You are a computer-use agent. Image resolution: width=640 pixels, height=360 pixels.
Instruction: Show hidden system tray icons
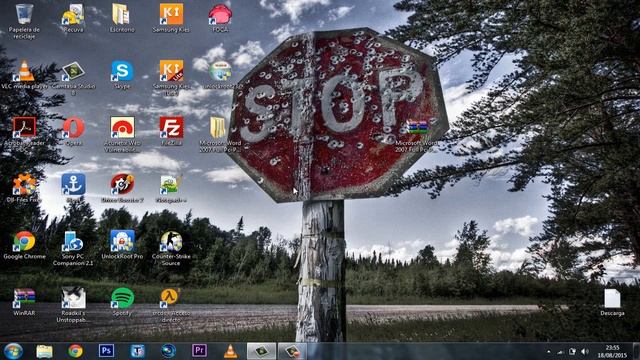[549, 352]
